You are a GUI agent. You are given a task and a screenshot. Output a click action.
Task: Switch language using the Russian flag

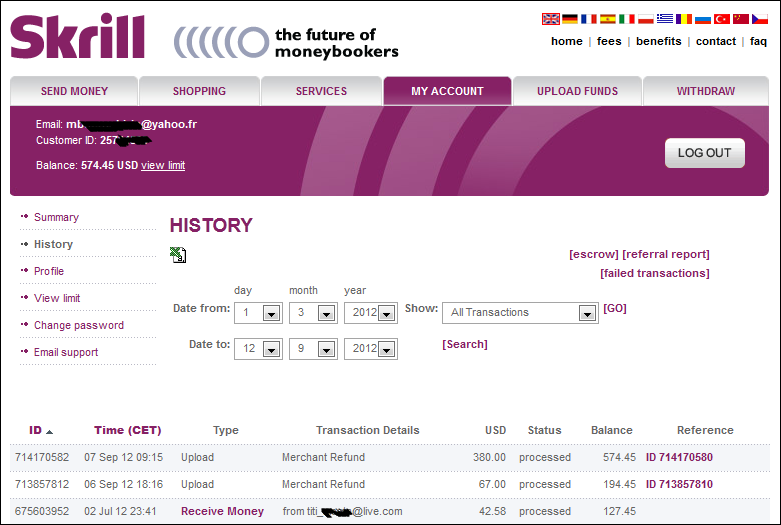pos(703,19)
